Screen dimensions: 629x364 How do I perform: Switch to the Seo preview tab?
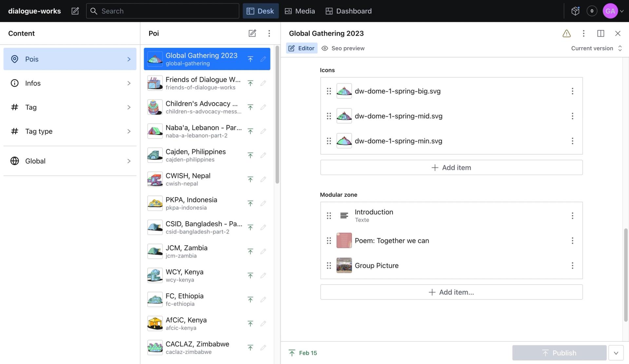click(343, 48)
